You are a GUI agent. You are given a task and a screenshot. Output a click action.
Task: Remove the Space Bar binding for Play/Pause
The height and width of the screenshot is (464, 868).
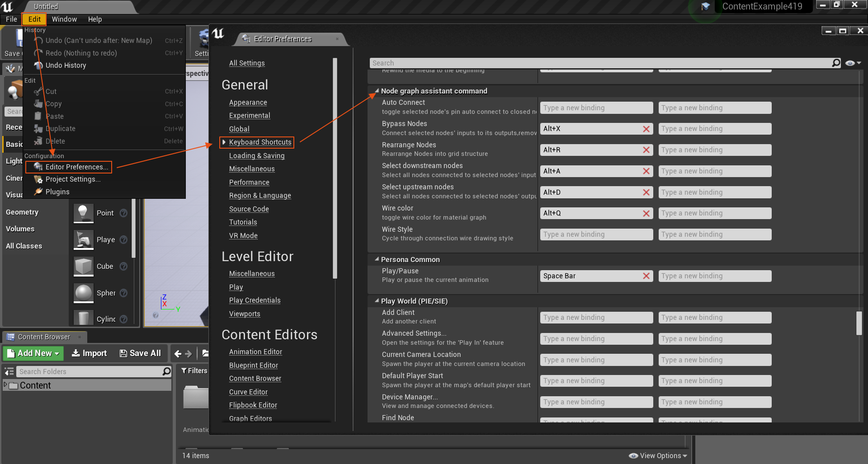click(x=646, y=276)
